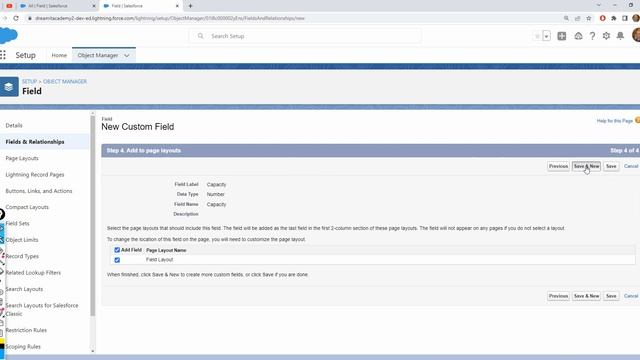Click the sidebar vertical scrollbar
640x360 pixels.
click(x=93, y=216)
